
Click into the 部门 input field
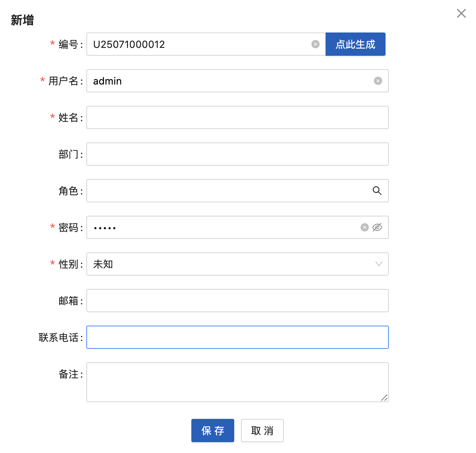(x=237, y=154)
